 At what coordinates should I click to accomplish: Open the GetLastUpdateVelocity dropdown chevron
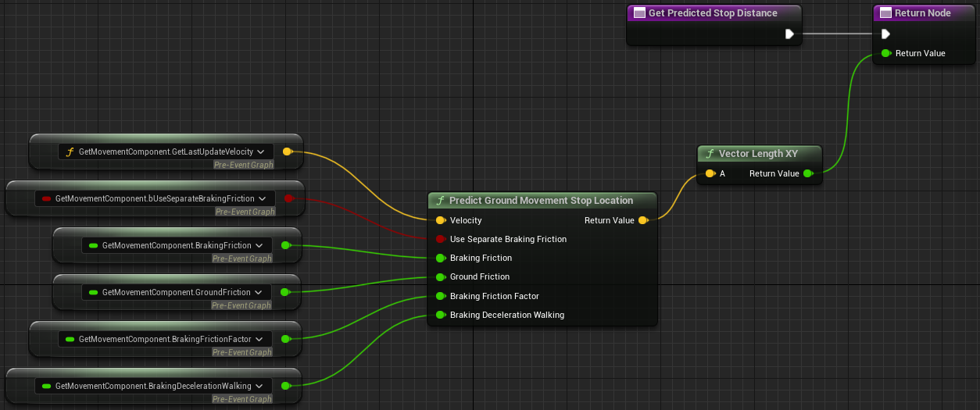[261, 152]
